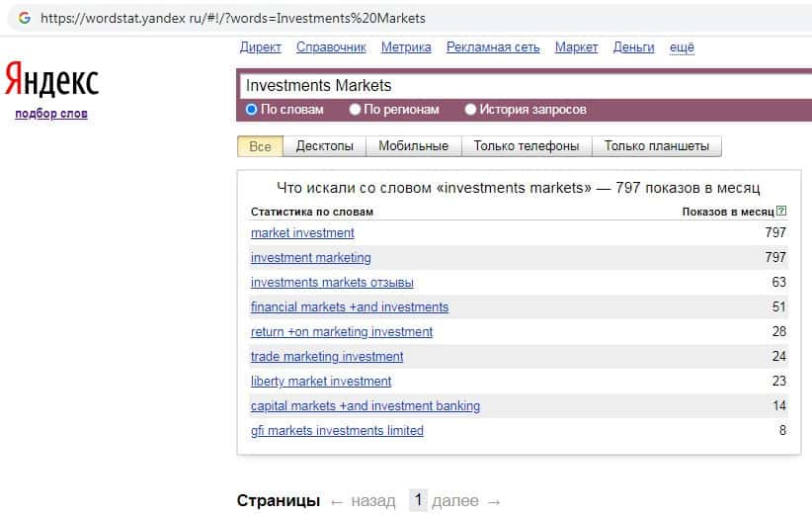This screenshot has height=519, width=812.
Task: Open the Директ link
Action: (x=261, y=47)
